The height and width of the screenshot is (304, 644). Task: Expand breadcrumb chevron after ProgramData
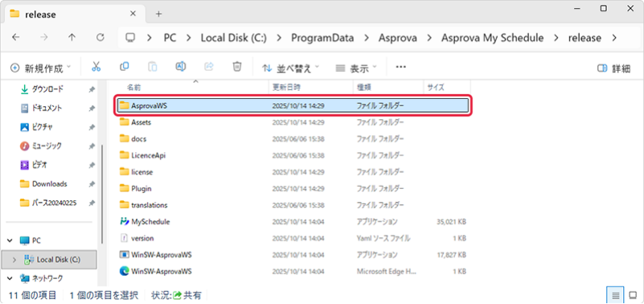pyautogui.click(x=366, y=38)
